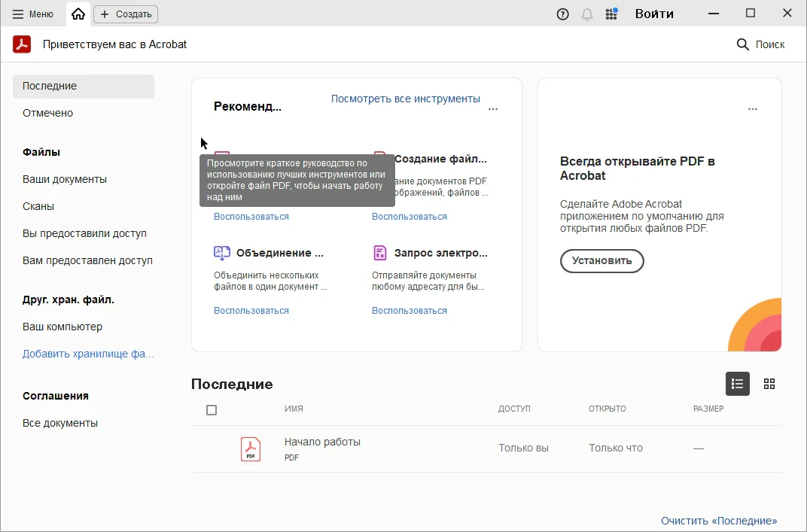This screenshot has height=532, width=807.
Task: Click the РАЗМЕР column header
Action: point(708,409)
